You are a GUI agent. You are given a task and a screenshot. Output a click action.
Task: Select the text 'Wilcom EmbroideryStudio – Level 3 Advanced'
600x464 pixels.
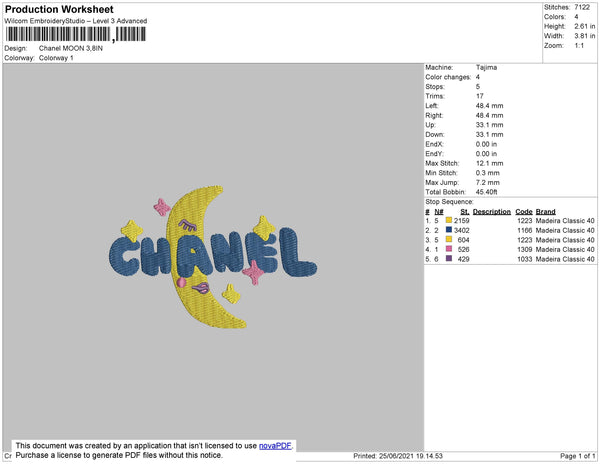pyautogui.click(x=76, y=21)
